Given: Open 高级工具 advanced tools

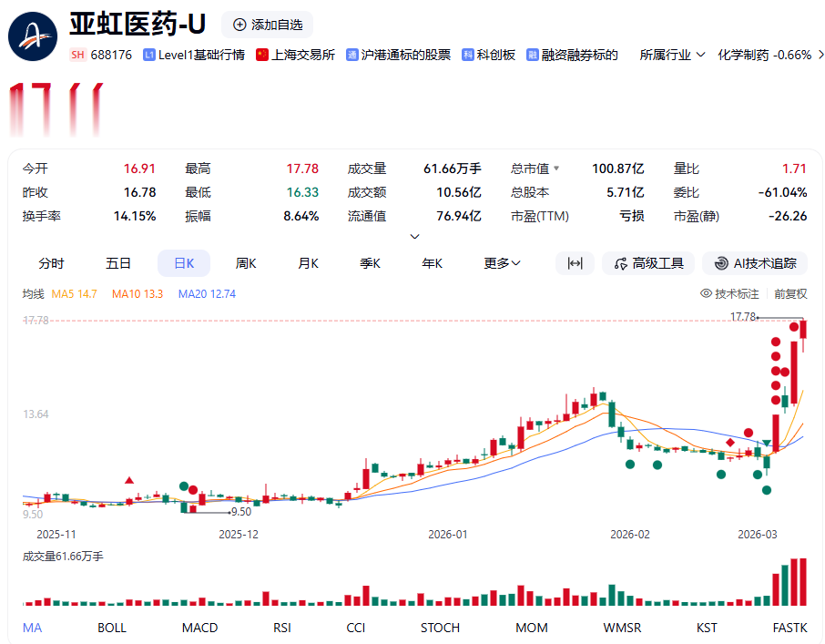Looking at the screenshot, I should pos(648,263).
